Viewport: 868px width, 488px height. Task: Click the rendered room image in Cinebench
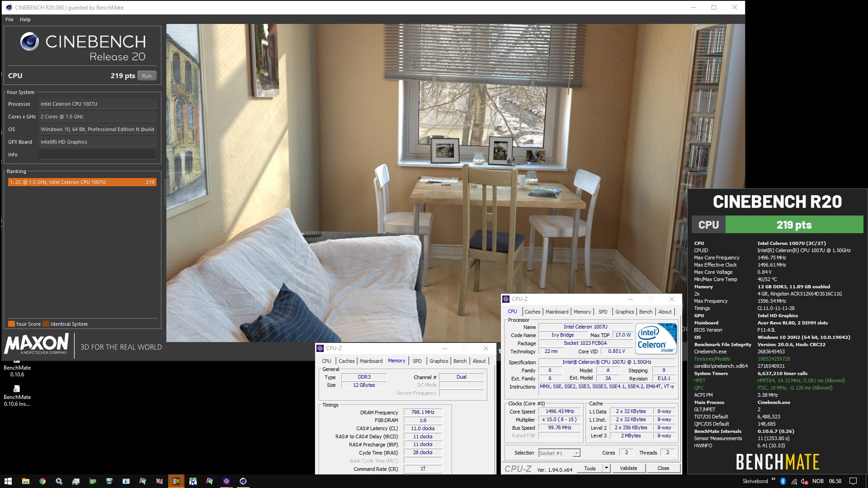455,183
